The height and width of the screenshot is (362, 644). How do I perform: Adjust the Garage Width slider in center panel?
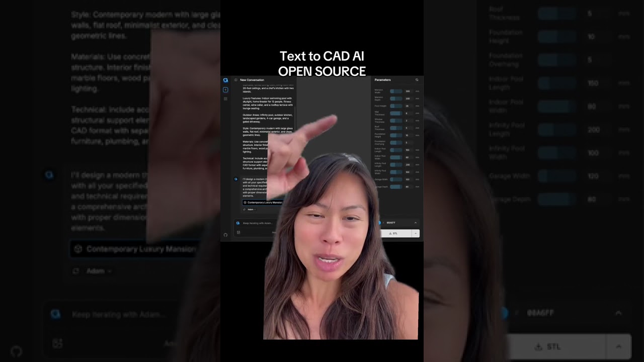(x=396, y=179)
